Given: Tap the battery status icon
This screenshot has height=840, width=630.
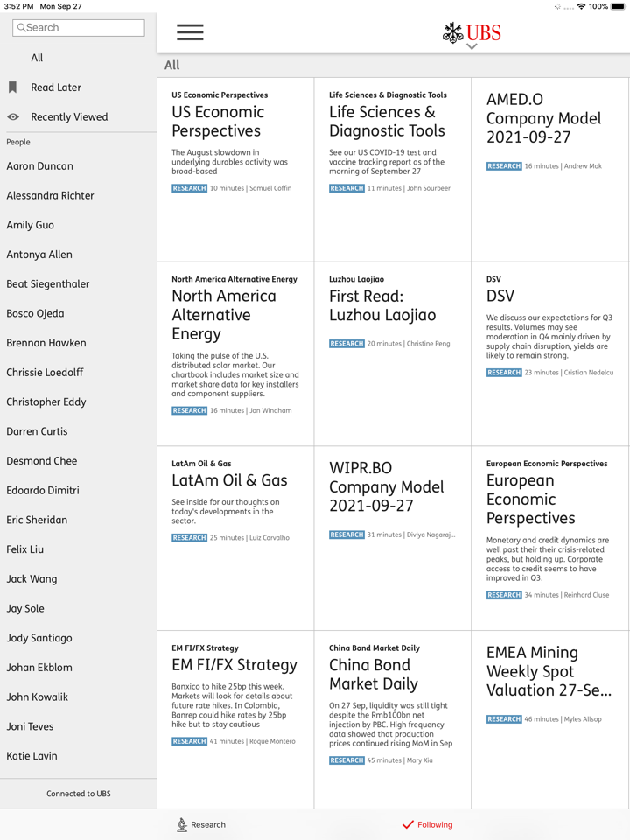Looking at the screenshot, I should pyautogui.click(x=618, y=6).
